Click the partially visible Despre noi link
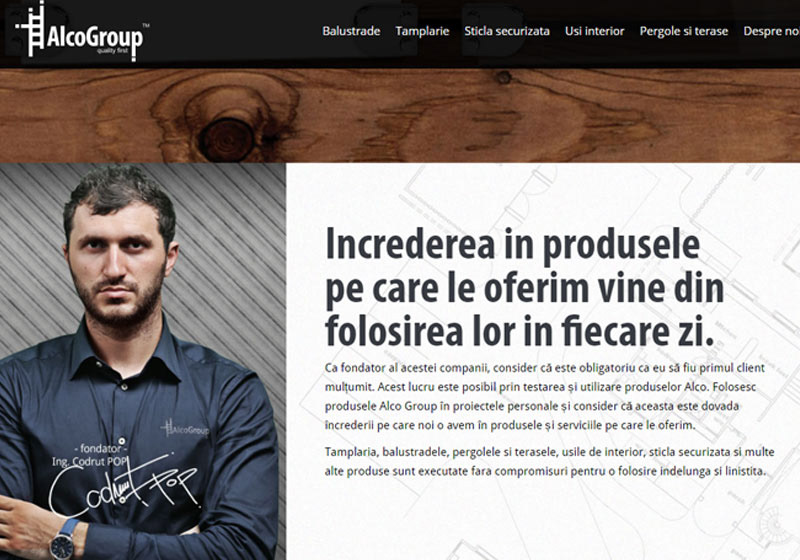The image size is (800, 560). (771, 31)
